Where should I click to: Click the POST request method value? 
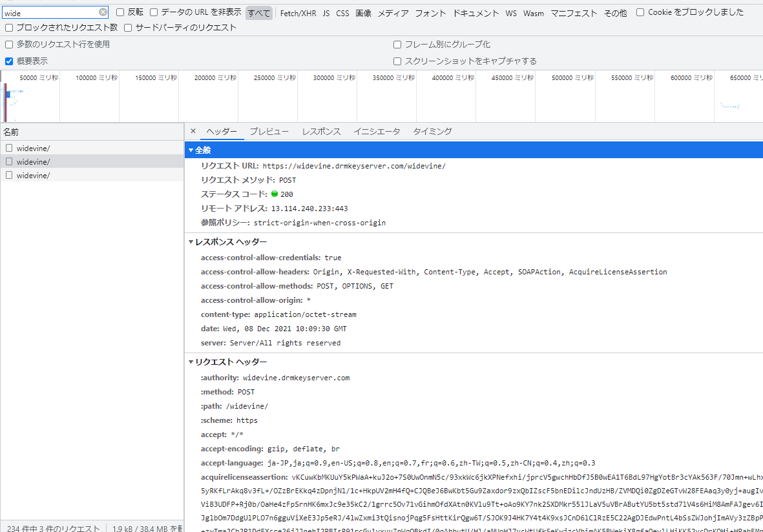pos(287,180)
